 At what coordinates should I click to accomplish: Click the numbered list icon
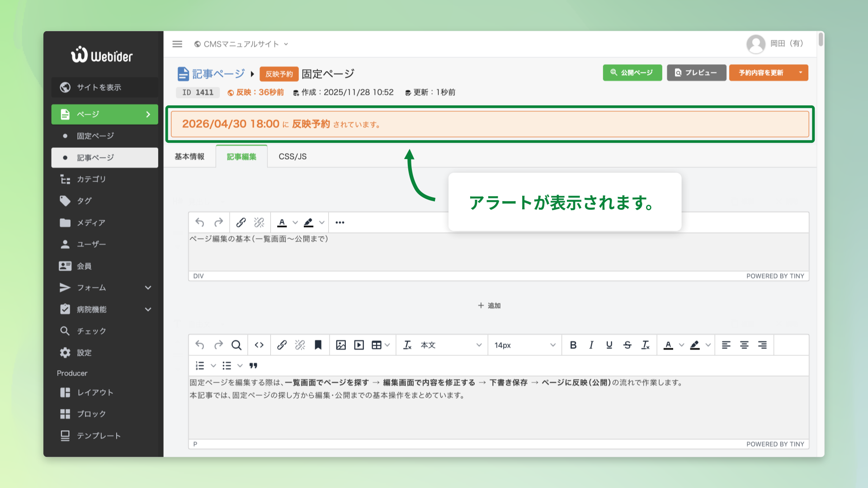point(200,366)
